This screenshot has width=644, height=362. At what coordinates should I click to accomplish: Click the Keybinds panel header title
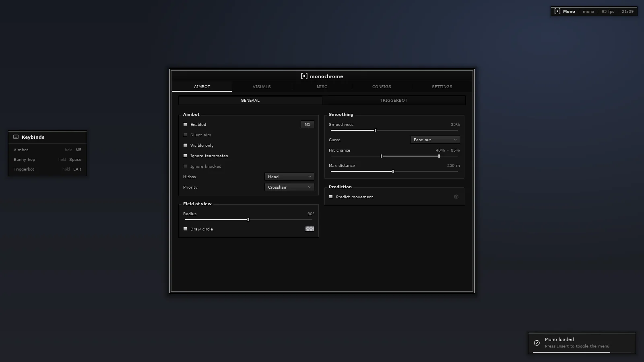pos(33,137)
